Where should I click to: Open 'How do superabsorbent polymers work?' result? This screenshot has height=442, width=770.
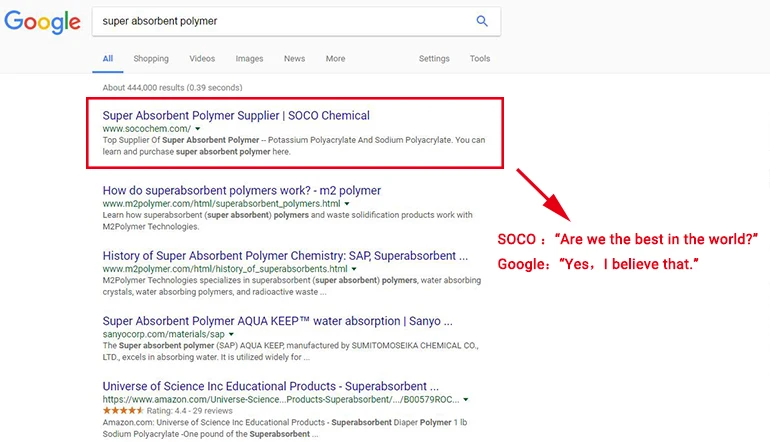(242, 191)
